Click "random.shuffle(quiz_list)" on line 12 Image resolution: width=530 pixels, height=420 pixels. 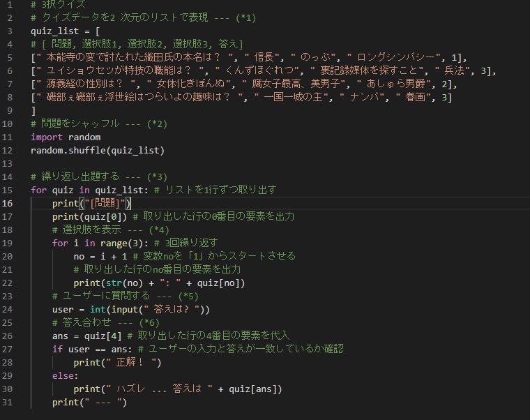pyautogui.click(x=98, y=150)
